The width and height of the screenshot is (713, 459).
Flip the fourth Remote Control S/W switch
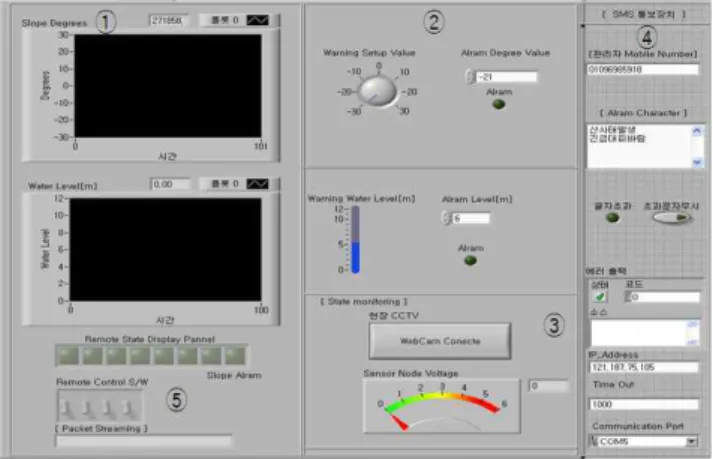point(129,408)
